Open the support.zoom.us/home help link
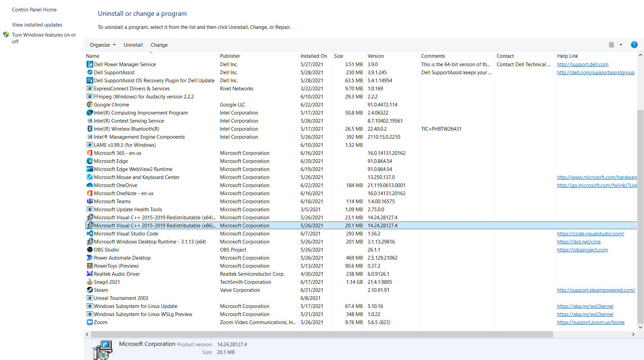Viewport: 644px width, 360px height. [591, 322]
